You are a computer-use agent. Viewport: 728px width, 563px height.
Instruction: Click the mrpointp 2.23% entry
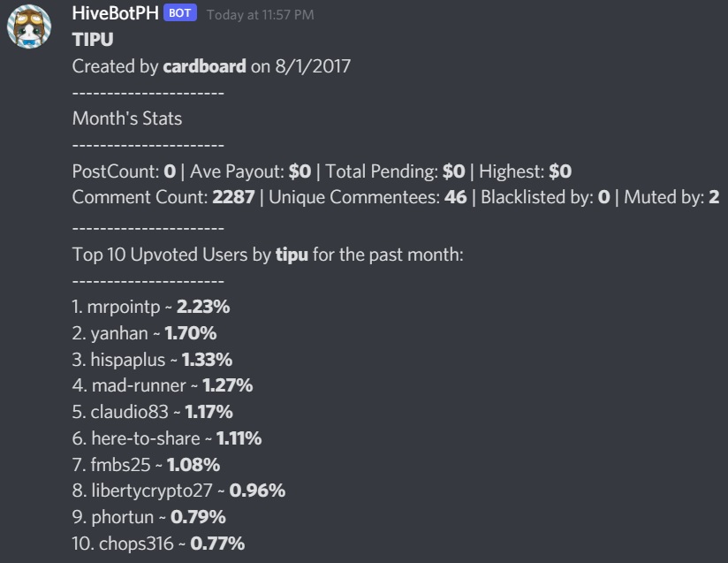point(151,307)
